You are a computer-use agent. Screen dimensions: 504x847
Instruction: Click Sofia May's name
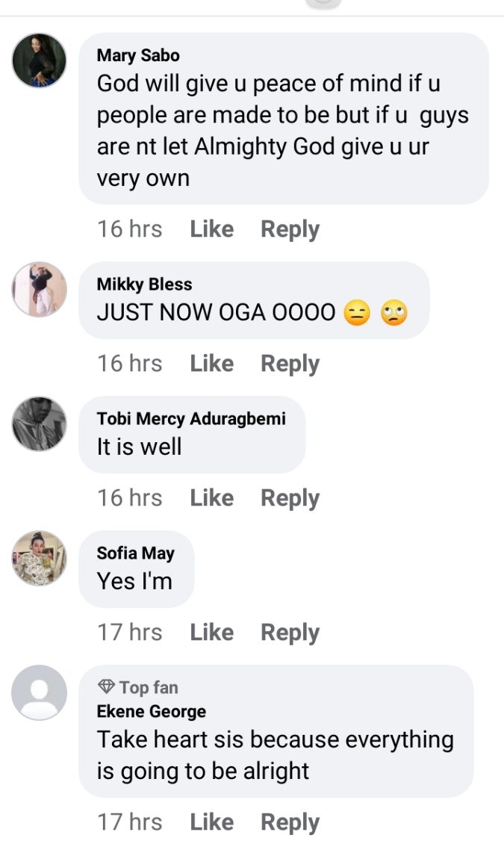pos(135,553)
